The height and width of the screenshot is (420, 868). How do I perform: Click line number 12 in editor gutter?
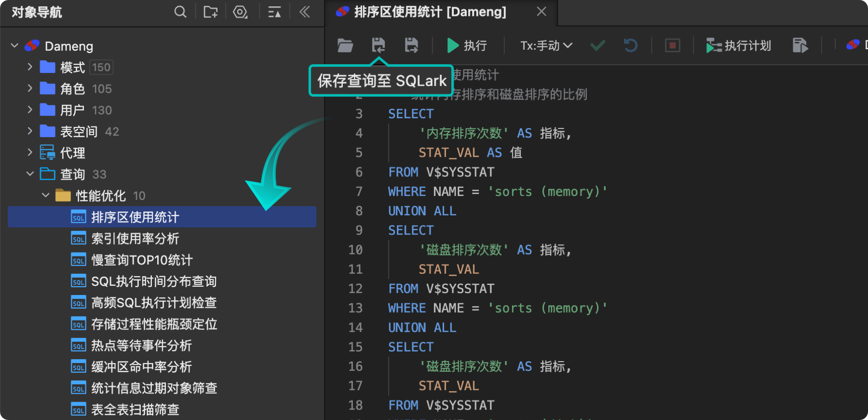coord(355,289)
